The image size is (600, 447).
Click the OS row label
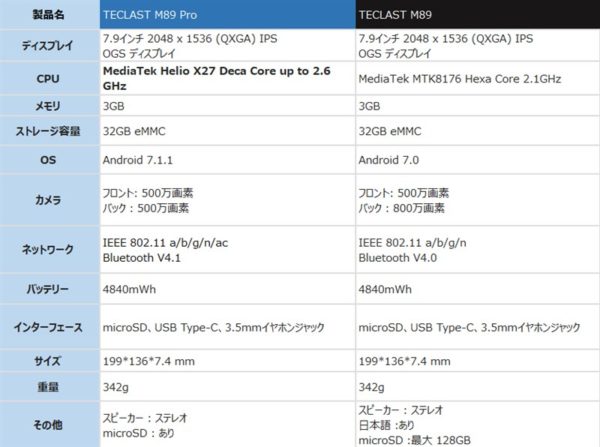click(x=50, y=160)
